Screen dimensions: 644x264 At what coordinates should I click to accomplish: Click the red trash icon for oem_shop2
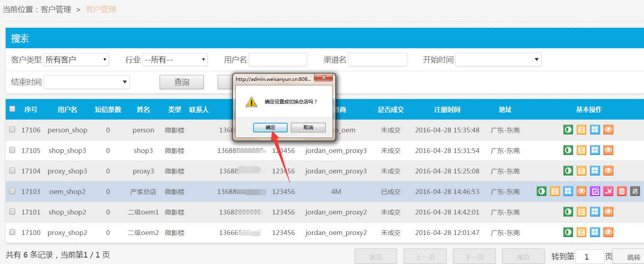622,191
